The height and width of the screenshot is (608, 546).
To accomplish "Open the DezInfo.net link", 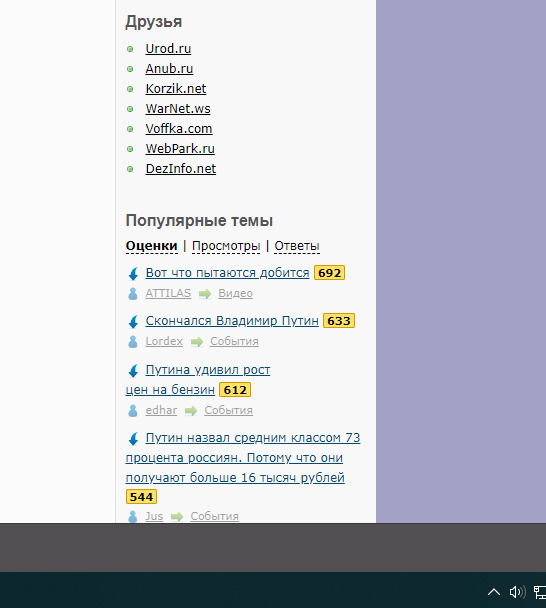I will [x=181, y=169].
